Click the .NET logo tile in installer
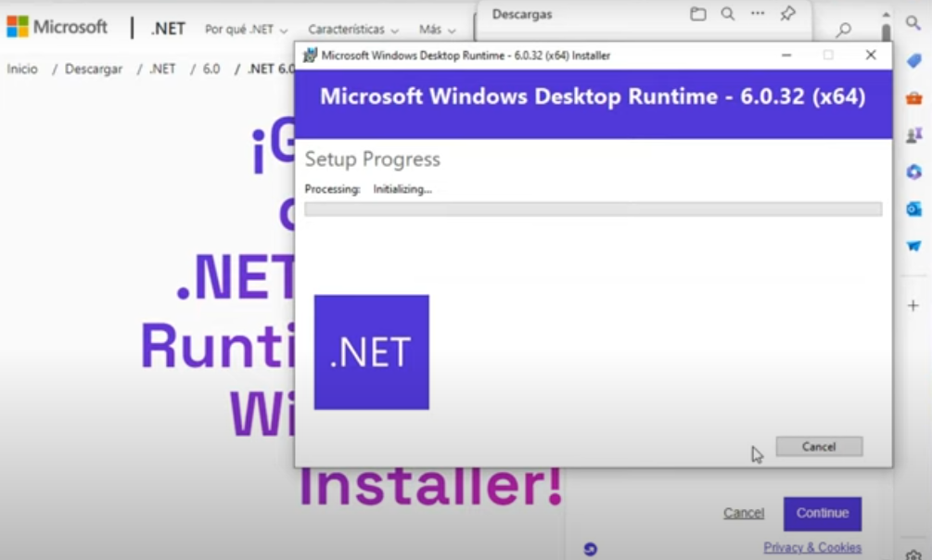This screenshot has width=932, height=560. (372, 352)
